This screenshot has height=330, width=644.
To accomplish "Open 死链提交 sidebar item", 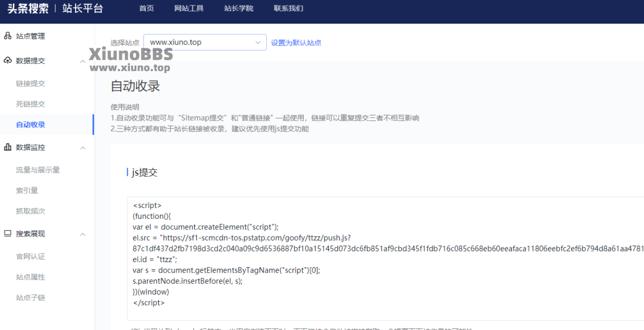I will click(31, 104).
